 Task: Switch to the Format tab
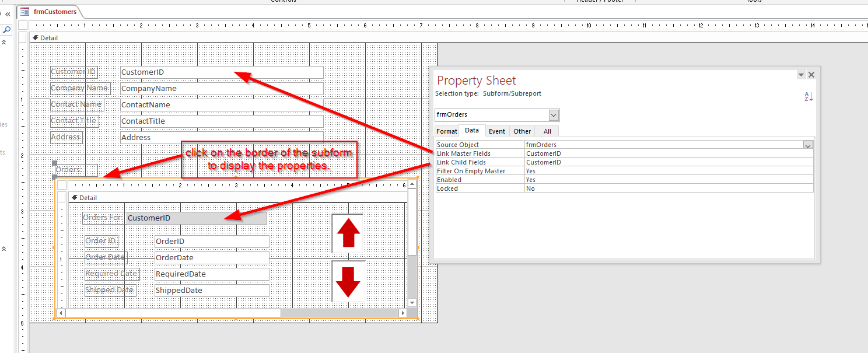[447, 131]
